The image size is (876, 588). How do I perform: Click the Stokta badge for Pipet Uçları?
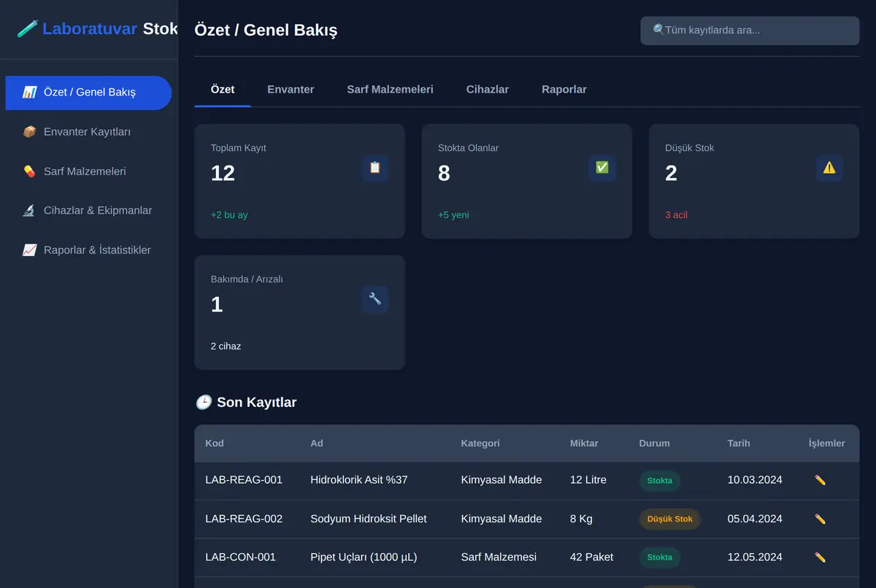coord(660,557)
